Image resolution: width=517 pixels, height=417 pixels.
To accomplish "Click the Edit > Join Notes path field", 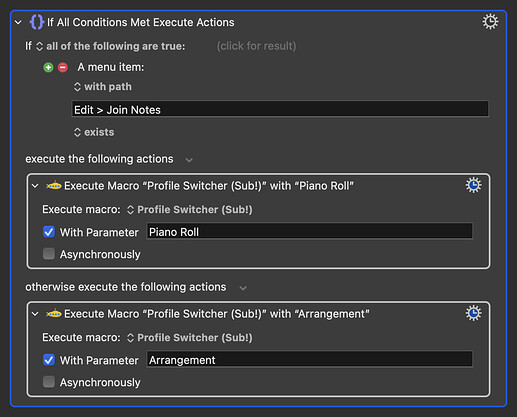I will click(x=280, y=109).
